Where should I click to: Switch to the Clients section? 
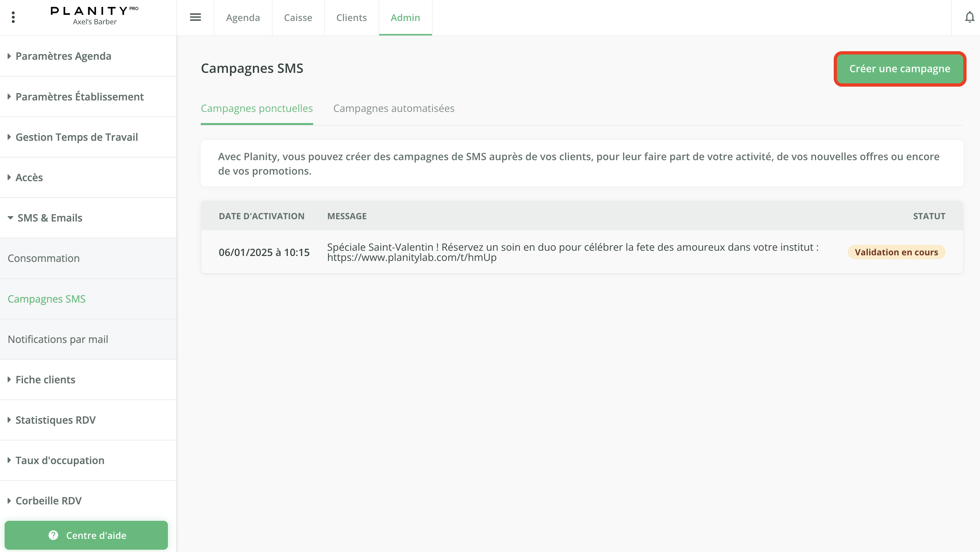pos(351,17)
